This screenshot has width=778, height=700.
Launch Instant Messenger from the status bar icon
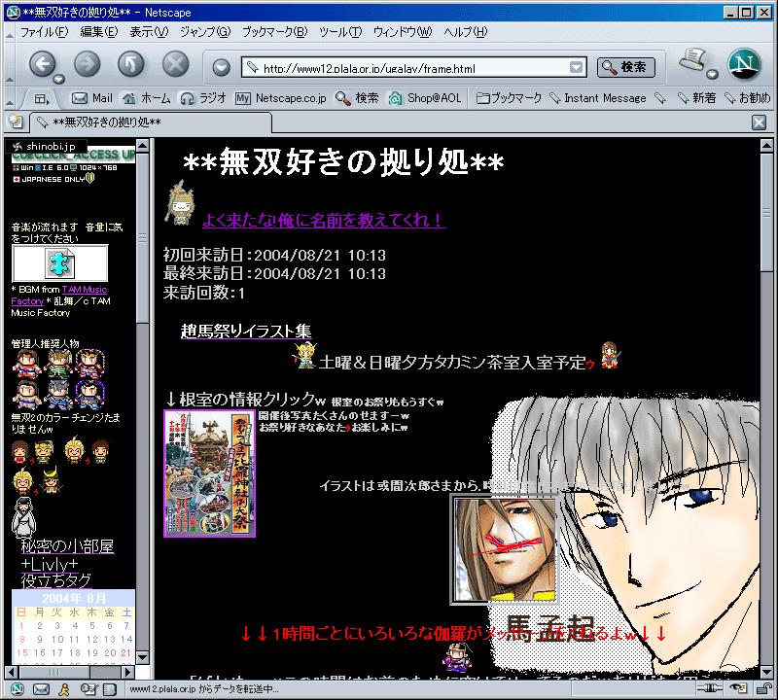coord(64,688)
